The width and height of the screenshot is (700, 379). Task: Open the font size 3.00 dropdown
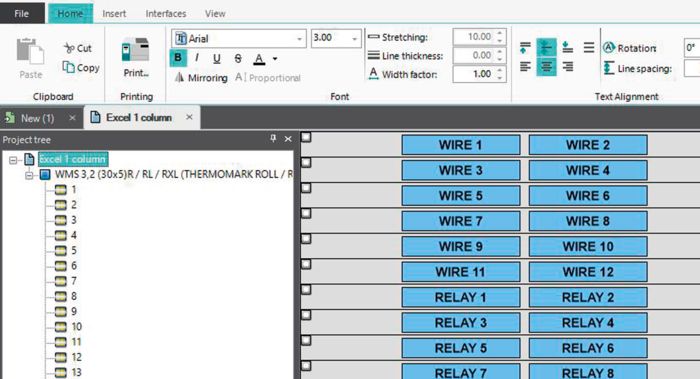click(354, 39)
